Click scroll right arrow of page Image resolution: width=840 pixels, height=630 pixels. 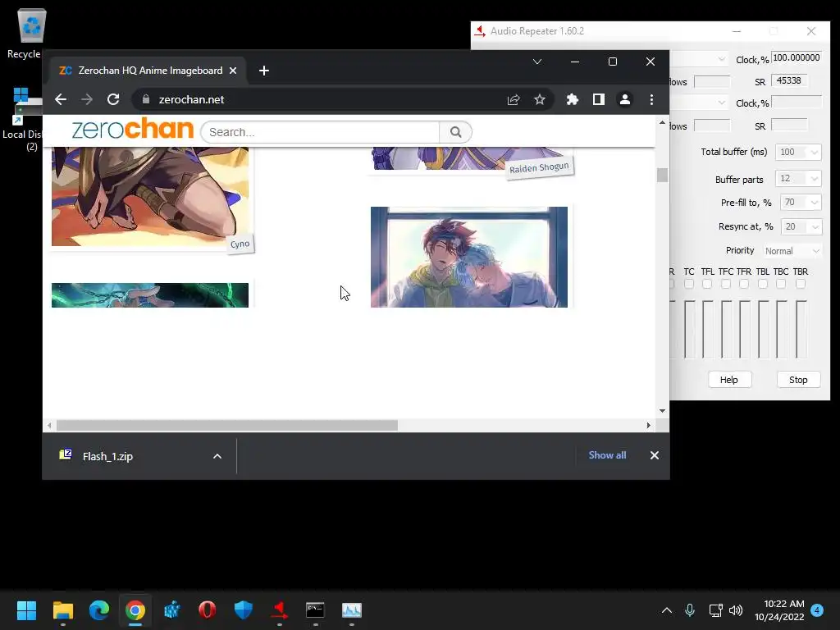tap(648, 426)
